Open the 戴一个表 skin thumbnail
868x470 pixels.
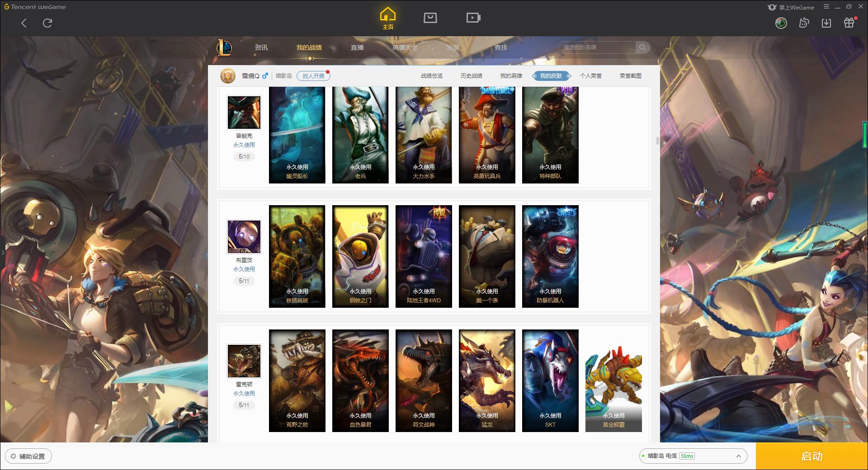(x=487, y=257)
